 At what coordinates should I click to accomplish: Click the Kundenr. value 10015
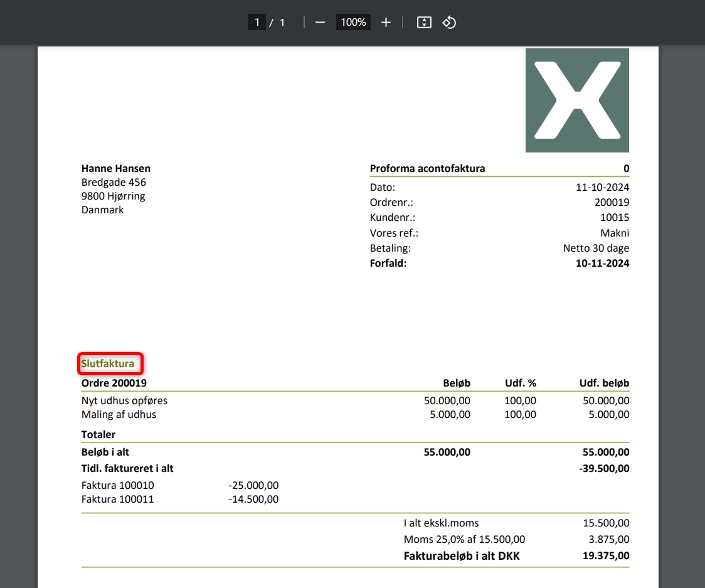pyautogui.click(x=614, y=218)
